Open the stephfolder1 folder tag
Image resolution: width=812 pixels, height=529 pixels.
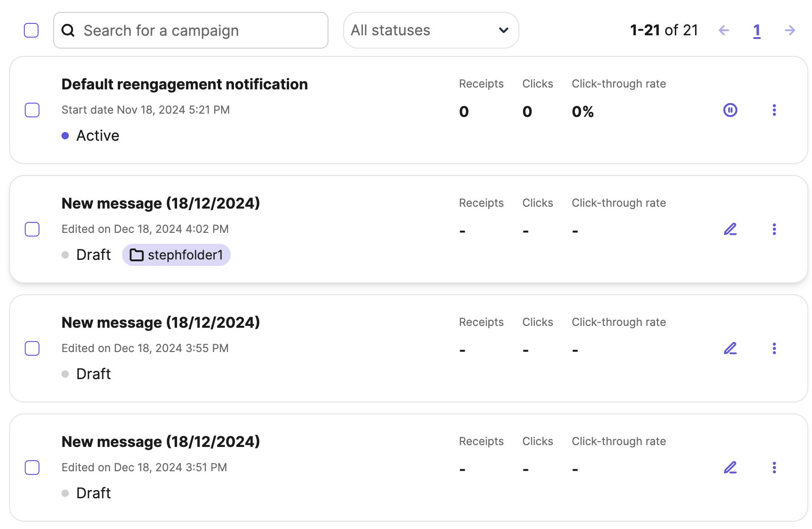tap(176, 255)
